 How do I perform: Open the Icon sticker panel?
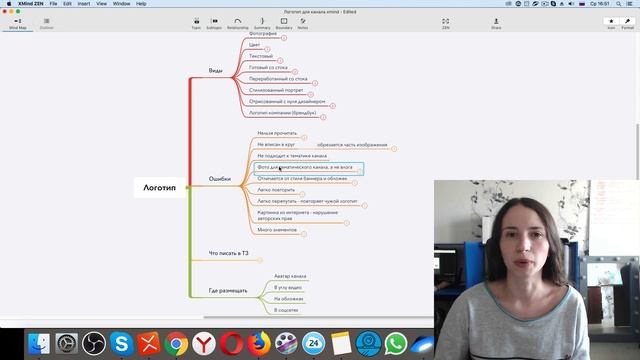pos(611,24)
